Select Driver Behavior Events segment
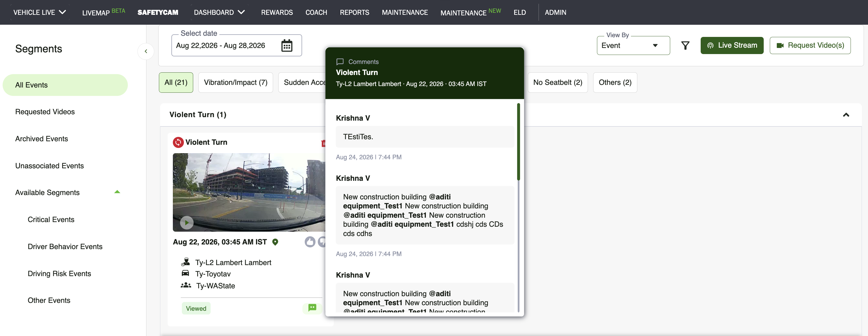This screenshot has width=868, height=336. click(65, 246)
